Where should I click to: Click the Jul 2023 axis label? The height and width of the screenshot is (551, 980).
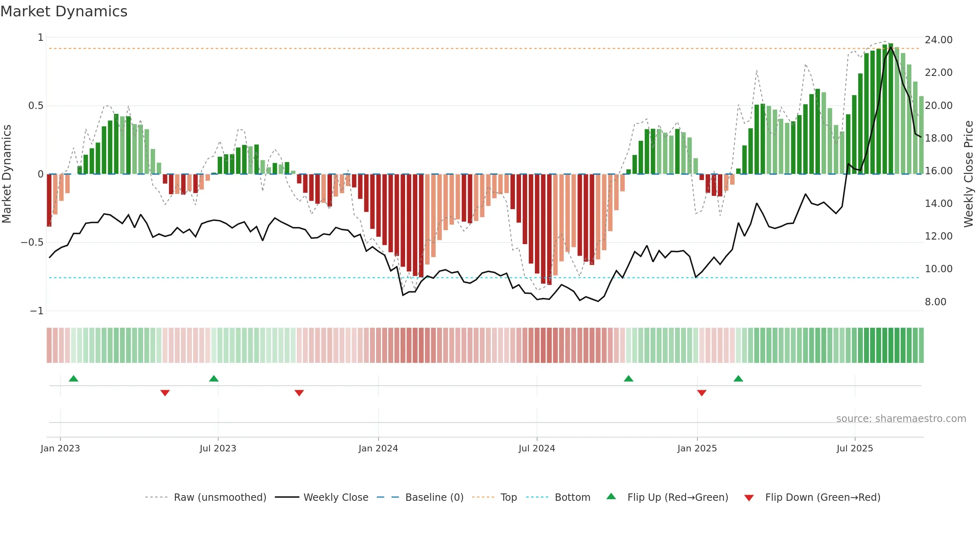click(x=218, y=448)
